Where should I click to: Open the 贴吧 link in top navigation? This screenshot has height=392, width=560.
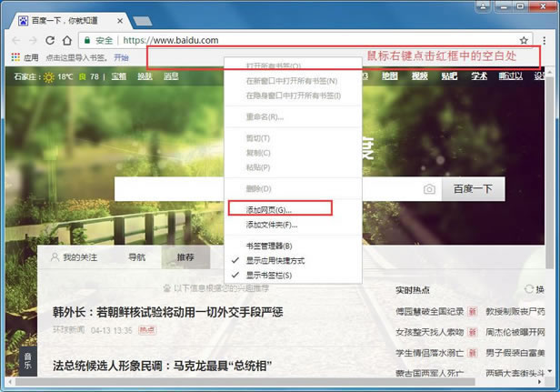point(449,75)
